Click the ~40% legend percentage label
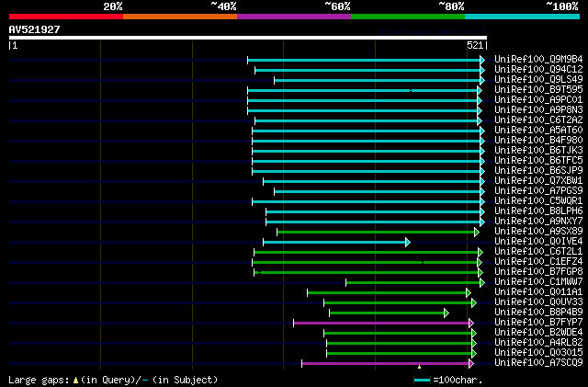 tap(223, 6)
